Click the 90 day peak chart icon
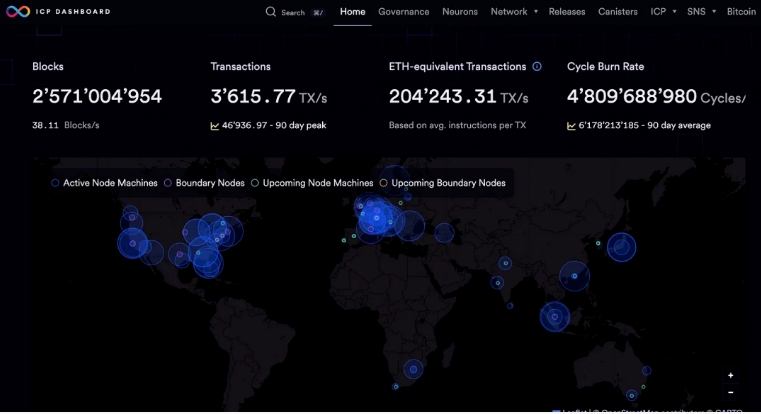 tap(215, 126)
